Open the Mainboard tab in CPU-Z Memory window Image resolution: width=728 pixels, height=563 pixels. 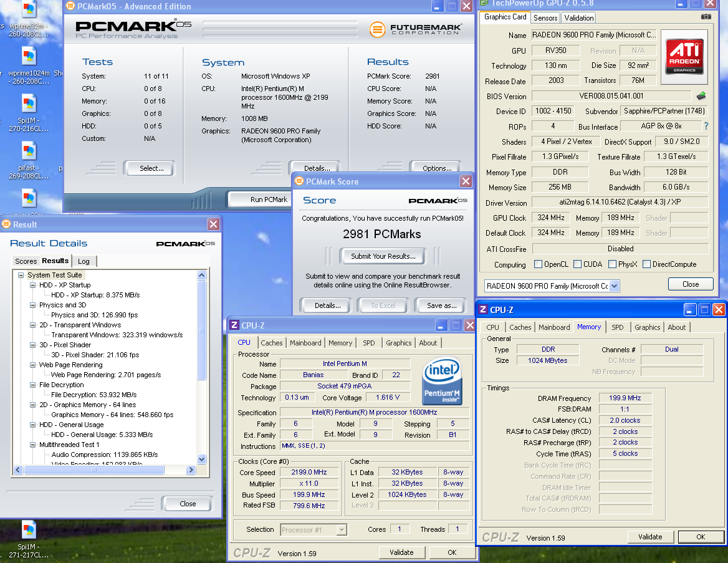pos(554,327)
